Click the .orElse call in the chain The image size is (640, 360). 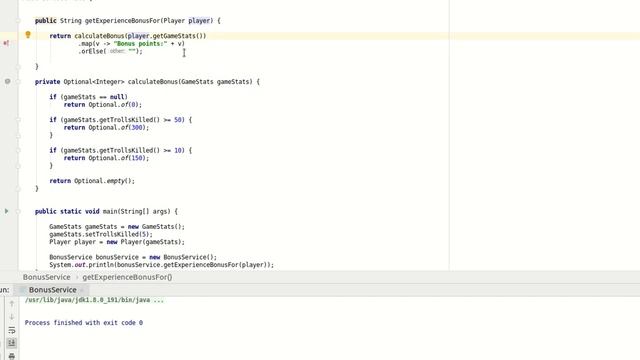[x=91, y=51]
